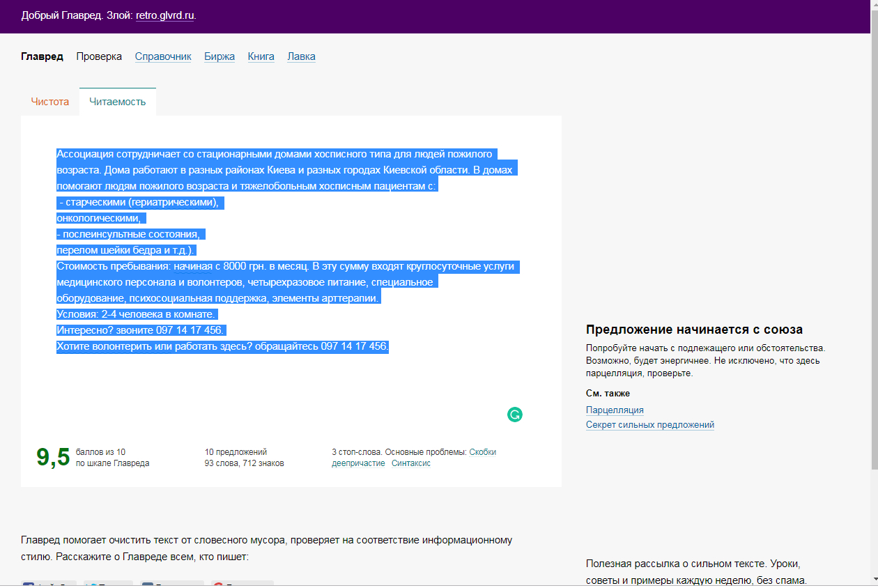
Task: Open Секрет сильных предложений link
Action: [650, 425]
